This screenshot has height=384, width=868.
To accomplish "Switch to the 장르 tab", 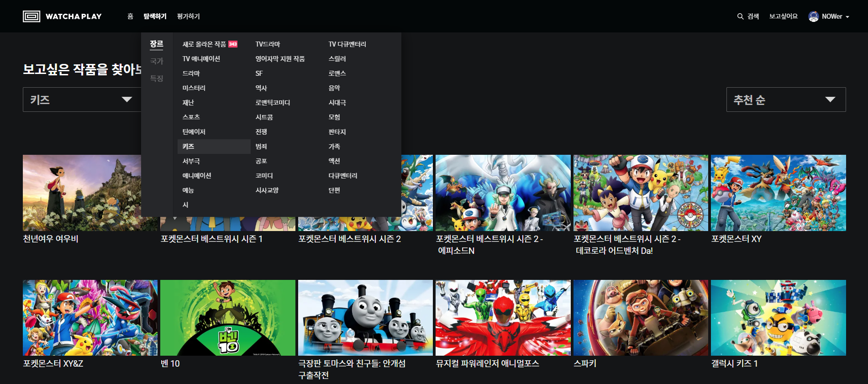I will [157, 44].
